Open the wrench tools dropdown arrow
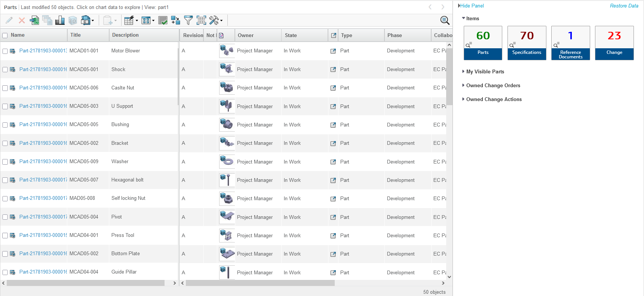The width and height of the screenshot is (644, 296). (221, 21)
